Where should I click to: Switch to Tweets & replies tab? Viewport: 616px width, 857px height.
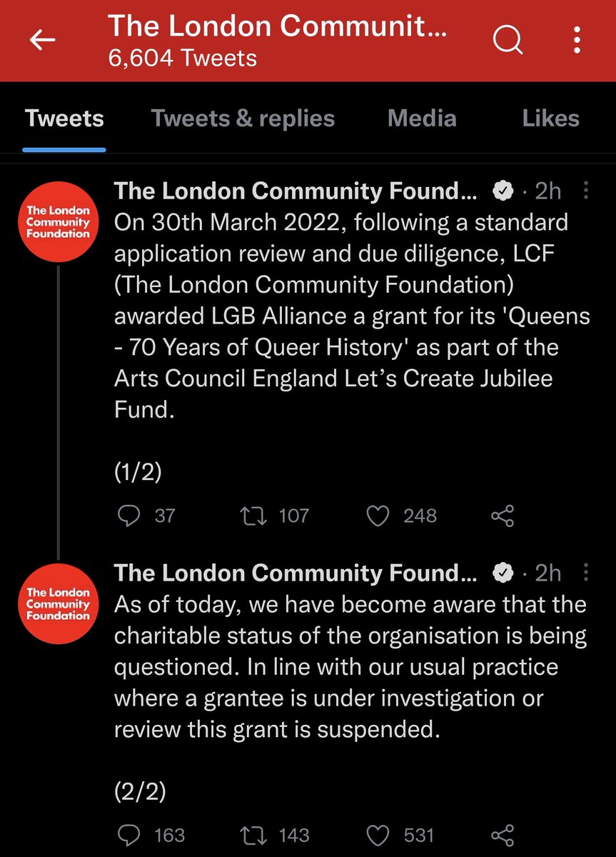click(243, 119)
